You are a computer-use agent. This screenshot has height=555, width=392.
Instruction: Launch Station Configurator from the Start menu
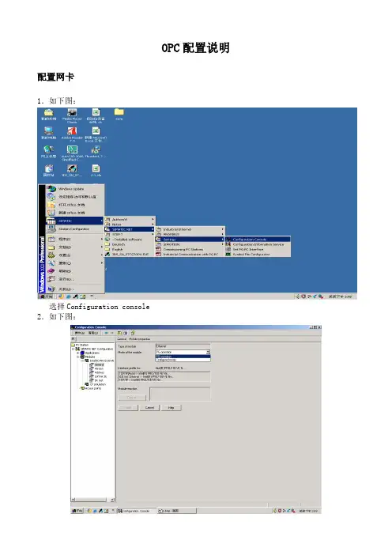[75, 229]
